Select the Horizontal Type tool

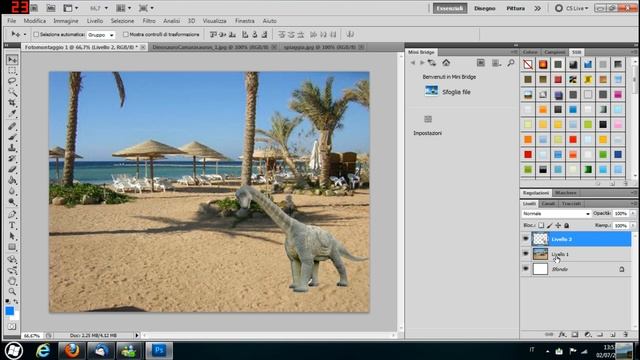pyautogui.click(x=12, y=225)
